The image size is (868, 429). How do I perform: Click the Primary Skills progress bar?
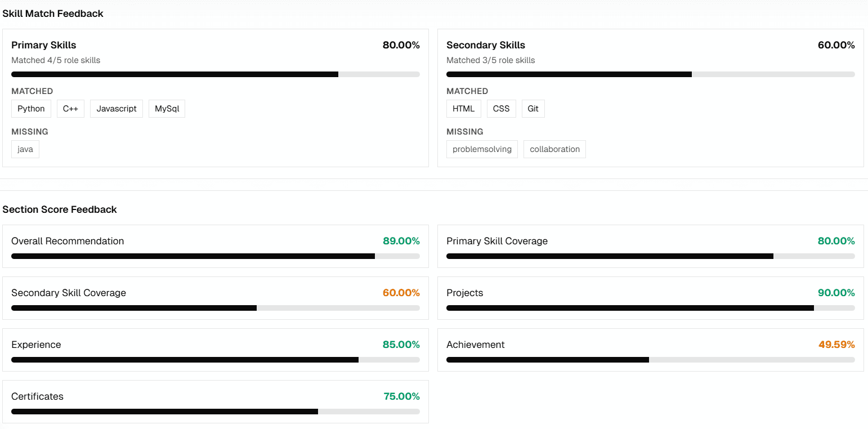216,74
